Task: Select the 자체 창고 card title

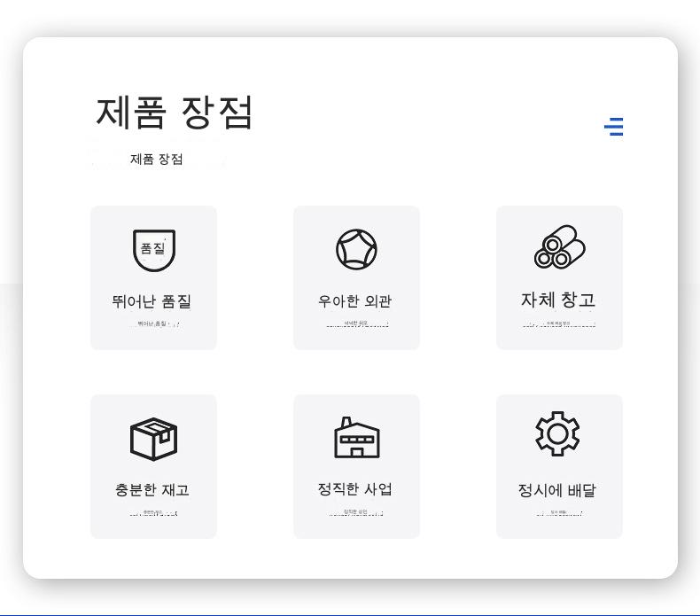Action: [558, 300]
